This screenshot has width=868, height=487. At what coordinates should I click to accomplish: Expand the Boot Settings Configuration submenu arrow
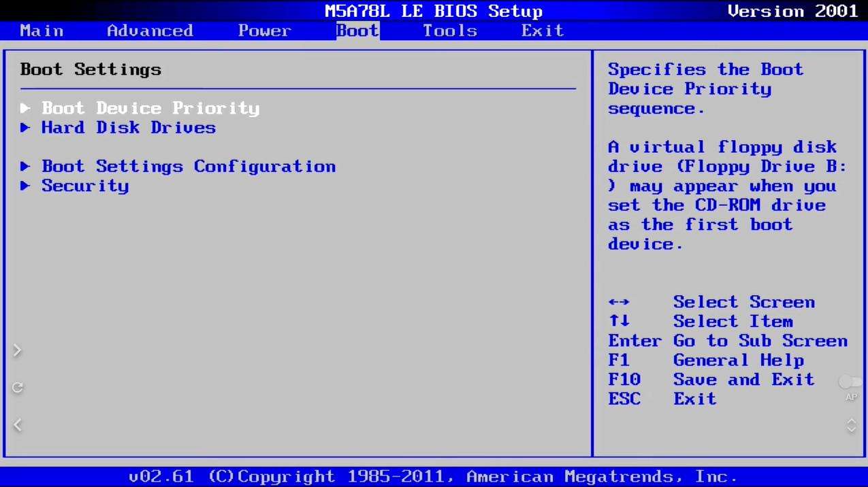pos(26,166)
